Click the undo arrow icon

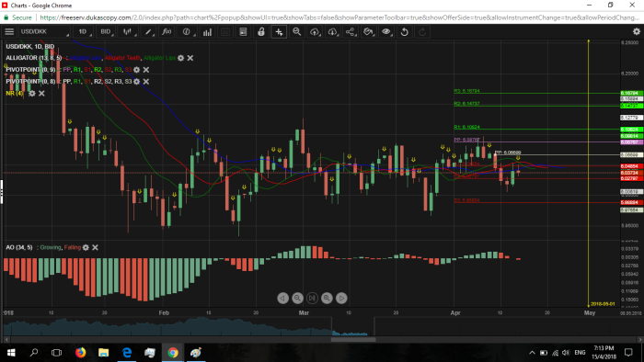[404, 31]
